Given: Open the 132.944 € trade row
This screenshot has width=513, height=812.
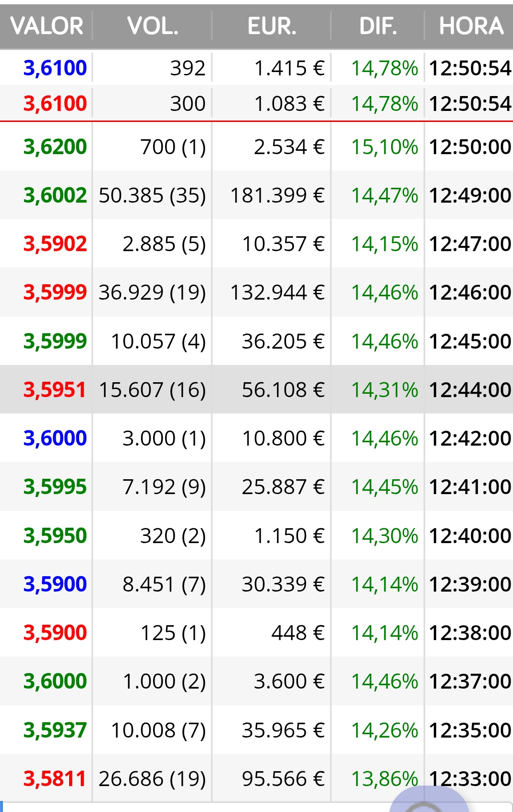Looking at the screenshot, I should (256, 292).
